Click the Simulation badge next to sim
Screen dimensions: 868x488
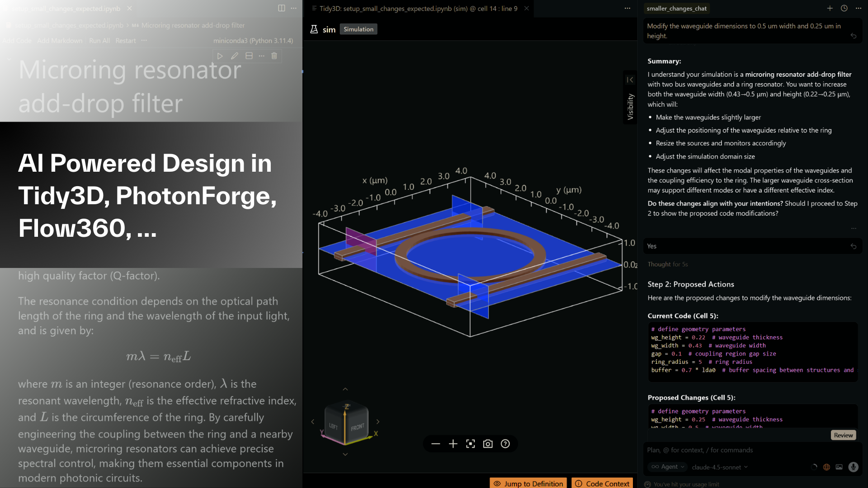(359, 29)
